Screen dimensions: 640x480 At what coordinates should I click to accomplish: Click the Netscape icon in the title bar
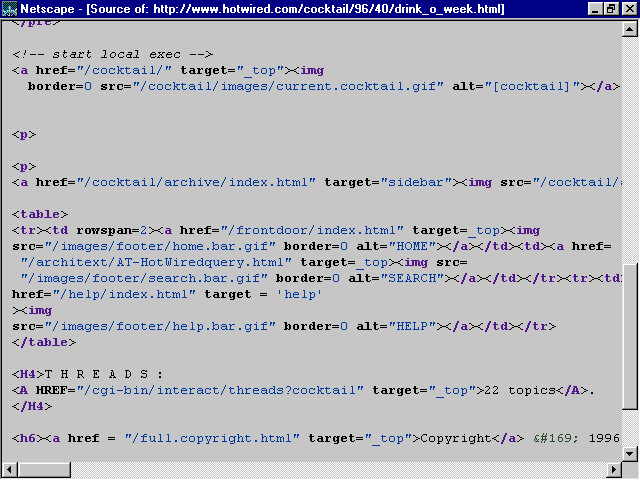(10, 9)
